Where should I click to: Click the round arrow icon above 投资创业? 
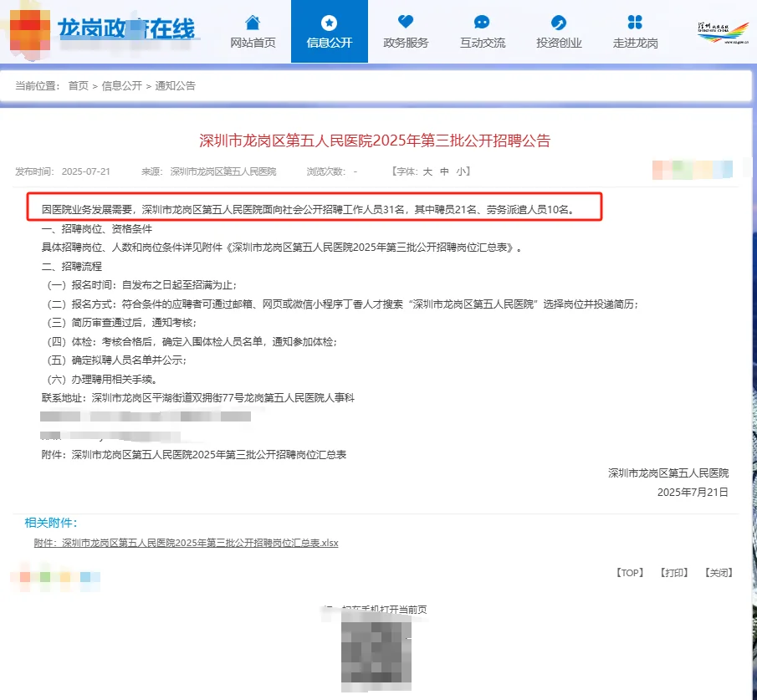(559, 23)
